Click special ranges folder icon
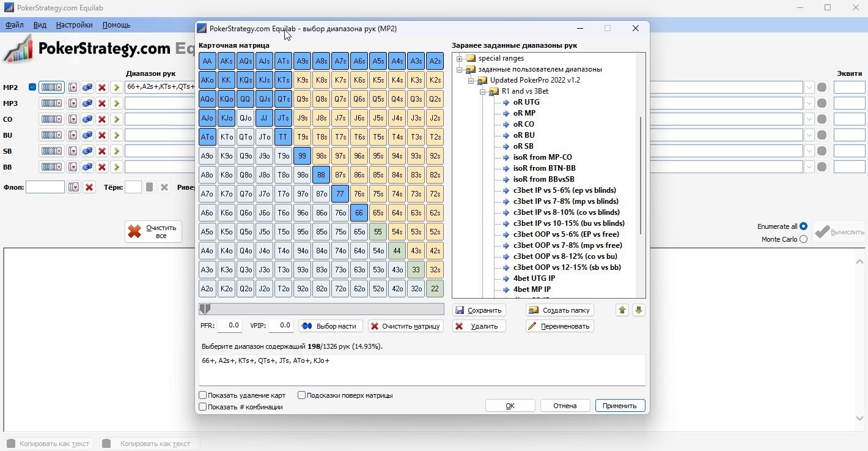This screenshot has width=868, height=451. (x=471, y=58)
